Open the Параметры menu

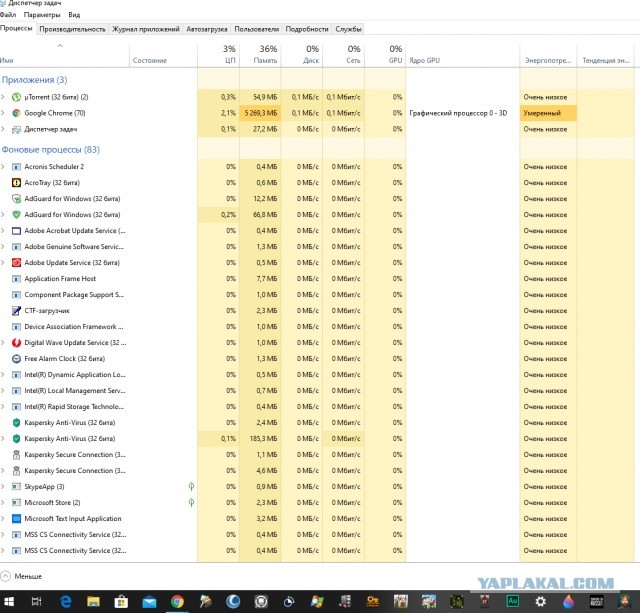(x=42, y=15)
